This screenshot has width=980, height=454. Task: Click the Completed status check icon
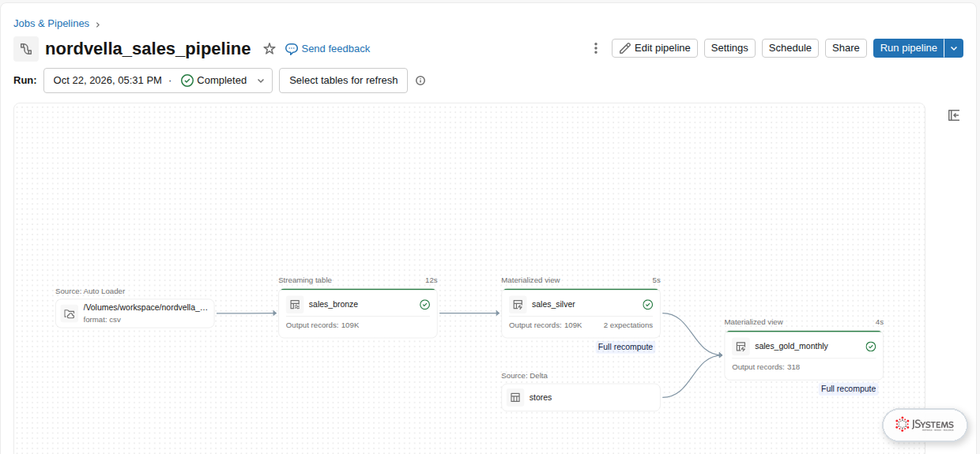(187, 81)
